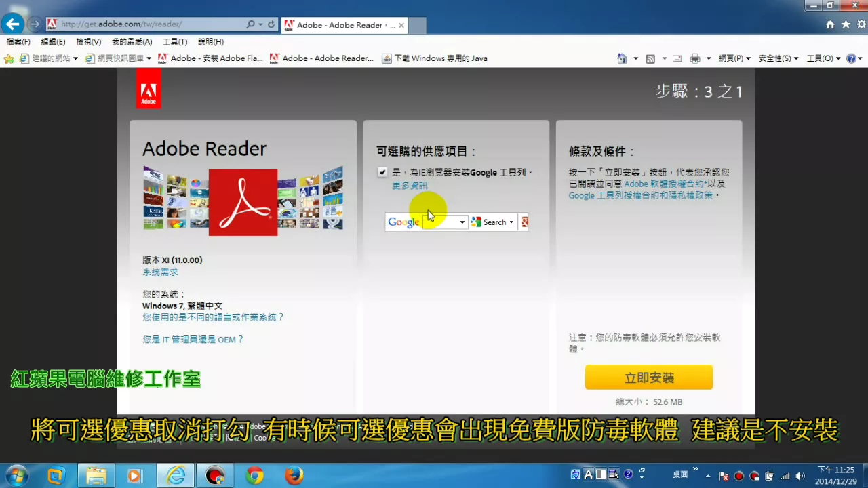Open the 系統需求 link

(160, 272)
